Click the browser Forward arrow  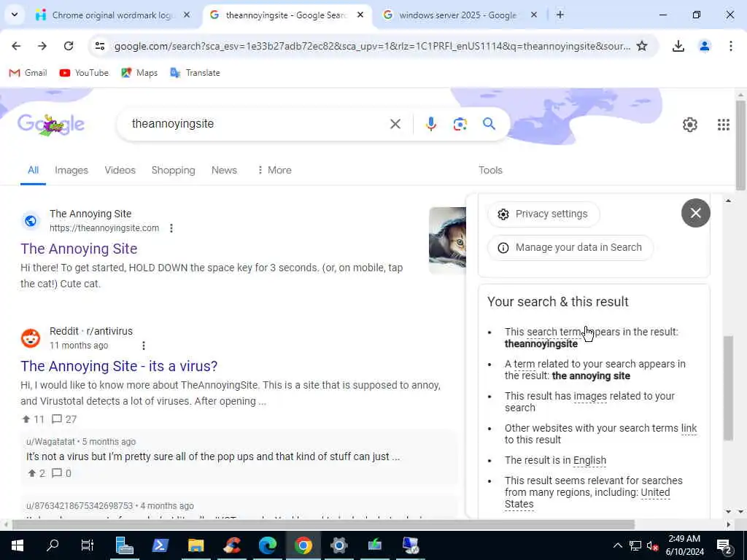pos(42,46)
